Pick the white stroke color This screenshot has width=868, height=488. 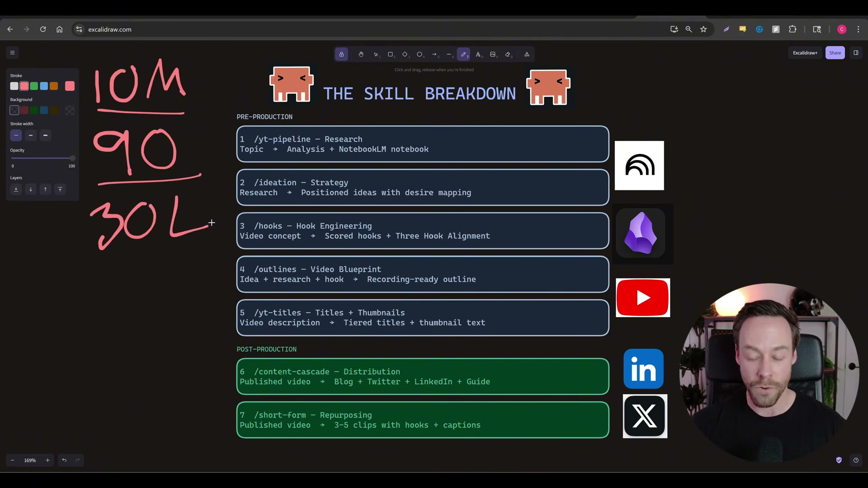coord(14,86)
